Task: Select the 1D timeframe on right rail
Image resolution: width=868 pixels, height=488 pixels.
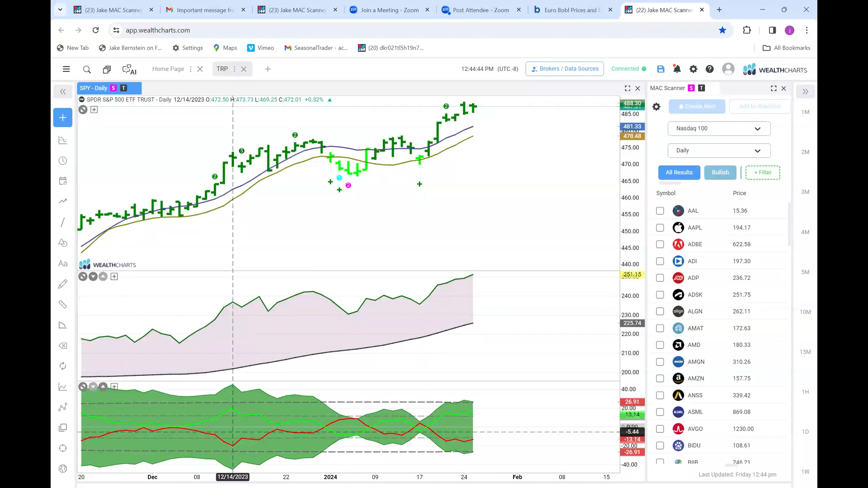Action: coord(805,432)
